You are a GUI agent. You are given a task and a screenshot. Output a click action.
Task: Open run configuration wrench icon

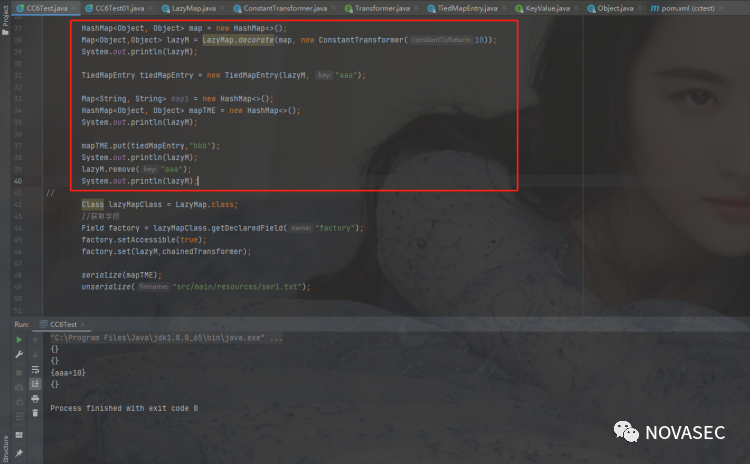(19, 354)
